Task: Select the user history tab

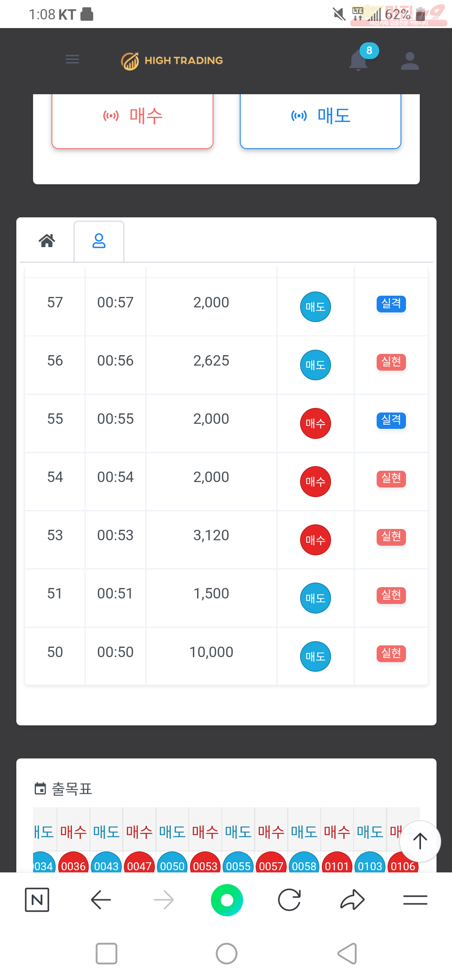Action: click(99, 241)
